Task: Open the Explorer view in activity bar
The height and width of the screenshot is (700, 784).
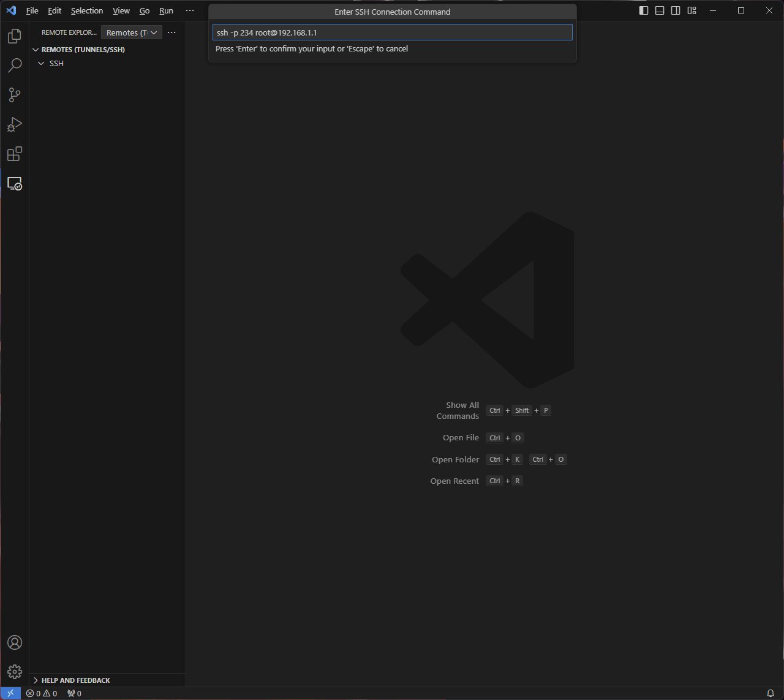Action: click(x=15, y=36)
